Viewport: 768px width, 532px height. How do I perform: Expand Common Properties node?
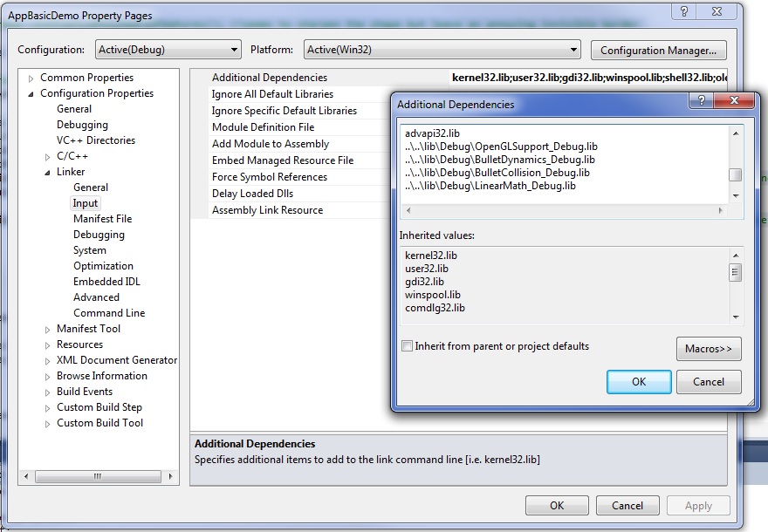(x=31, y=78)
